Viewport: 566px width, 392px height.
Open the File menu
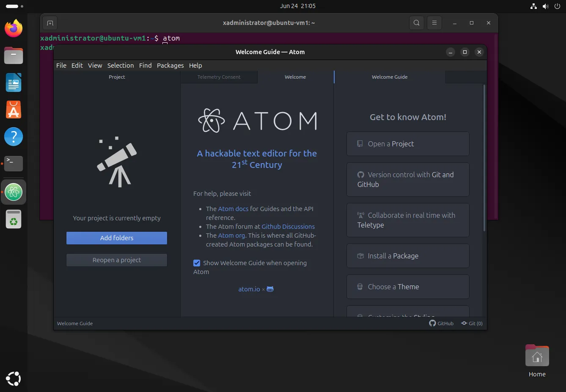(61, 66)
